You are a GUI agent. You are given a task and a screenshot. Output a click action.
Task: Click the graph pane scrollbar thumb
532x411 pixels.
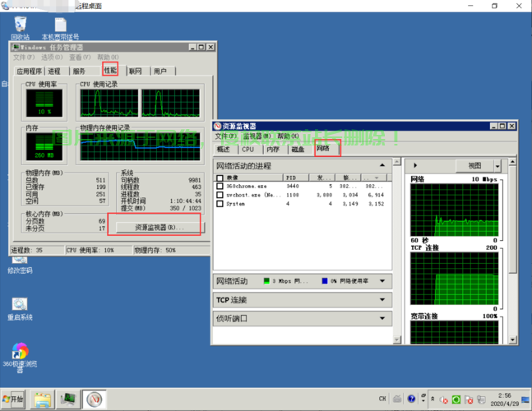tap(512, 219)
